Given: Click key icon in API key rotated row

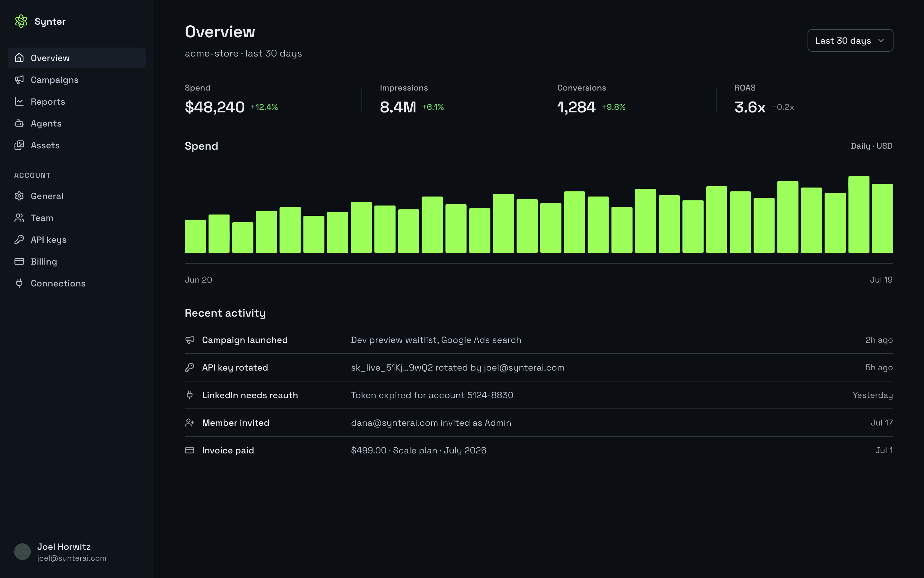Looking at the screenshot, I should click(x=189, y=367).
